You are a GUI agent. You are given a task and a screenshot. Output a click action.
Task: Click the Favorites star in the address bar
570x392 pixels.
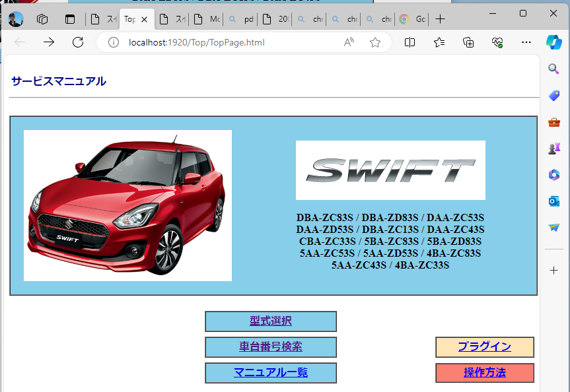(375, 43)
